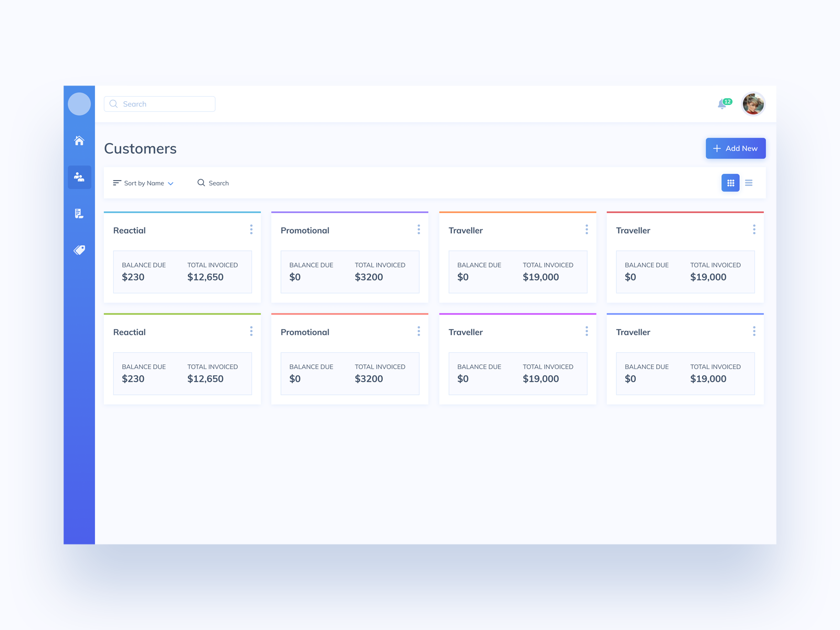Click the Customers page heading

(140, 149)
